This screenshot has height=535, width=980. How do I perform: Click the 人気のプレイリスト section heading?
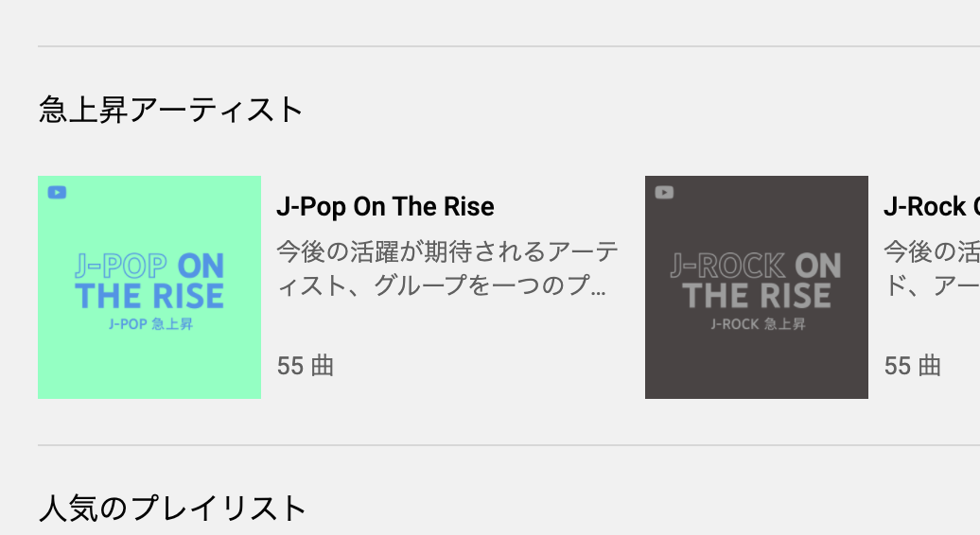point(172,509)
